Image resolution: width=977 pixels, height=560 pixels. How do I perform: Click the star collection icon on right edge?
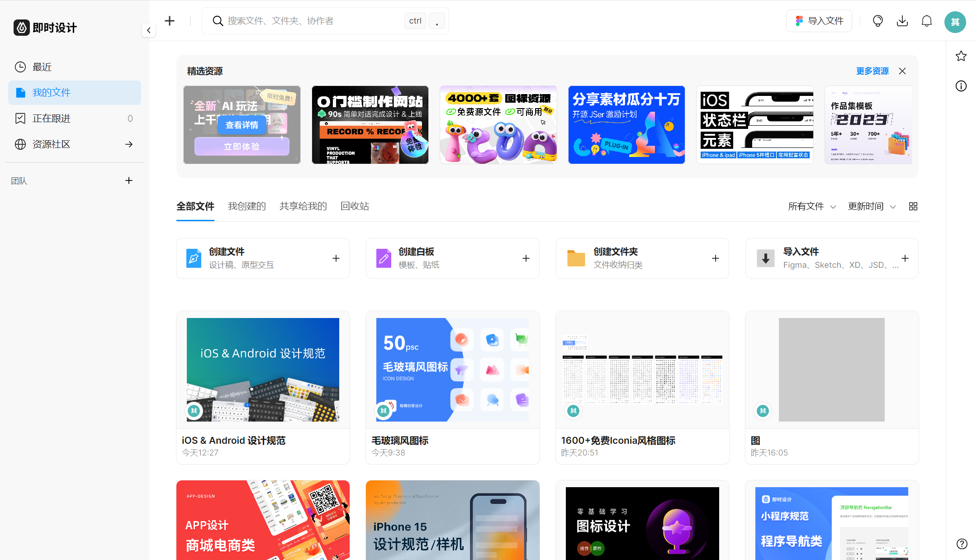[x=961, y=56]
